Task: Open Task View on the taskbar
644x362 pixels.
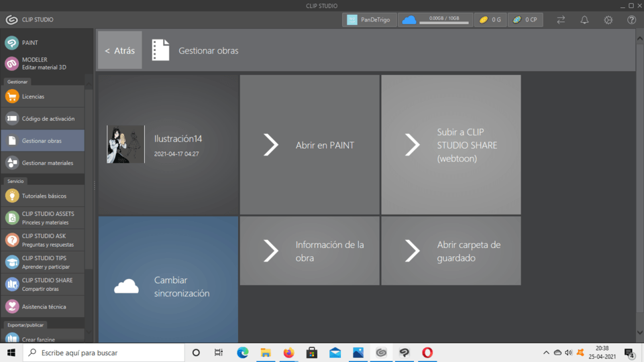Action: click(219, 353)
